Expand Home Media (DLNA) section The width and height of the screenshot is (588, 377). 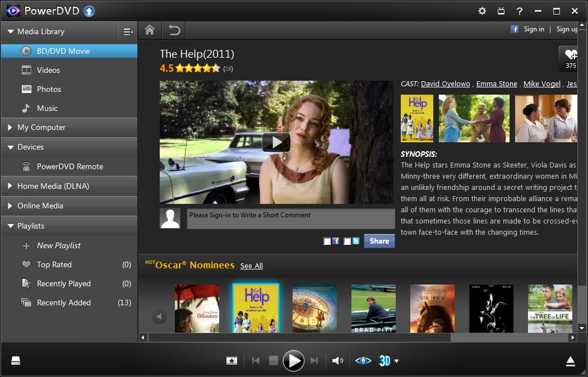coord(10,186)
